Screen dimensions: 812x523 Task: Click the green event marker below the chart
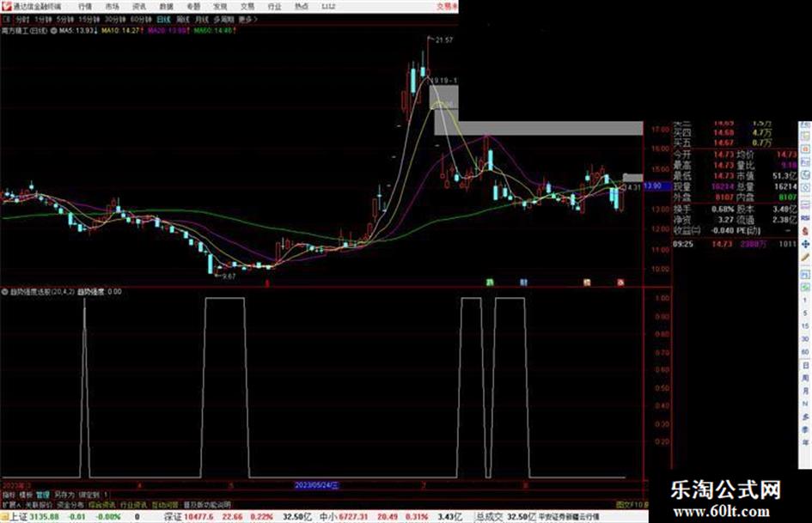tap(490, 283)
